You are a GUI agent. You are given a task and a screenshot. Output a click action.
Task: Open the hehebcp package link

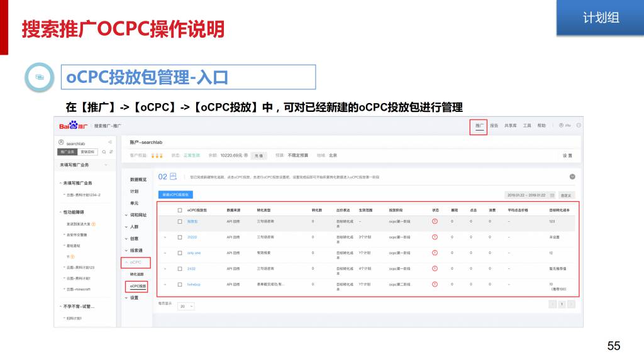point(194,285)
